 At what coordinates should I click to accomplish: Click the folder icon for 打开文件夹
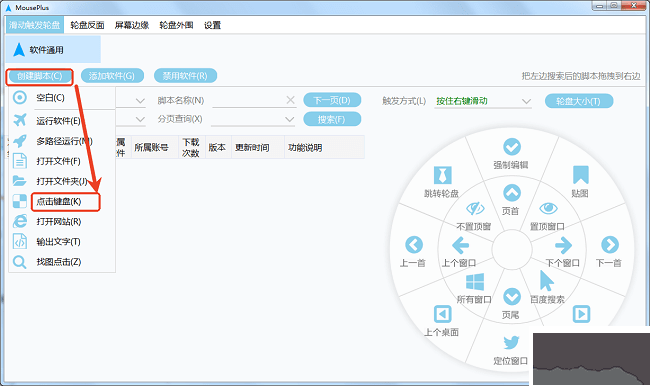(19, 181)
